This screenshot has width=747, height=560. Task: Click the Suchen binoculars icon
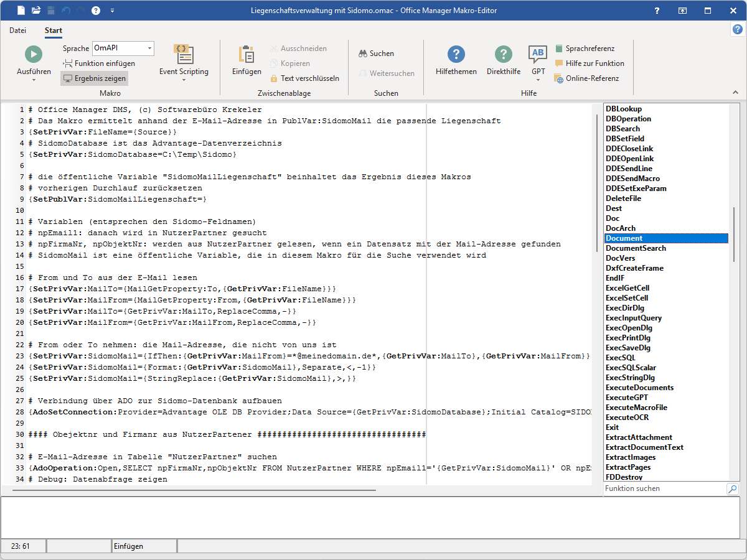tap(363, 54)
